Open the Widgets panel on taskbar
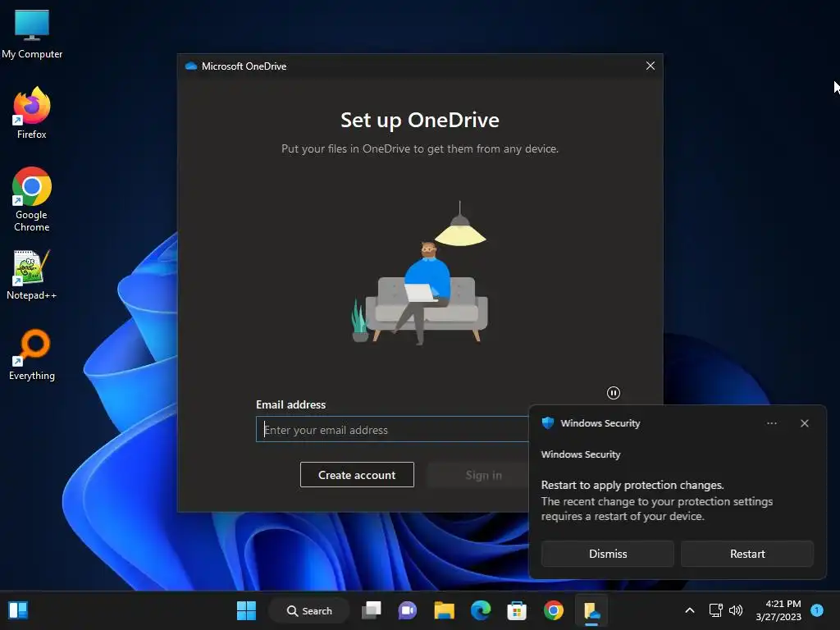The image size is (840, 630). click(18, 610)
